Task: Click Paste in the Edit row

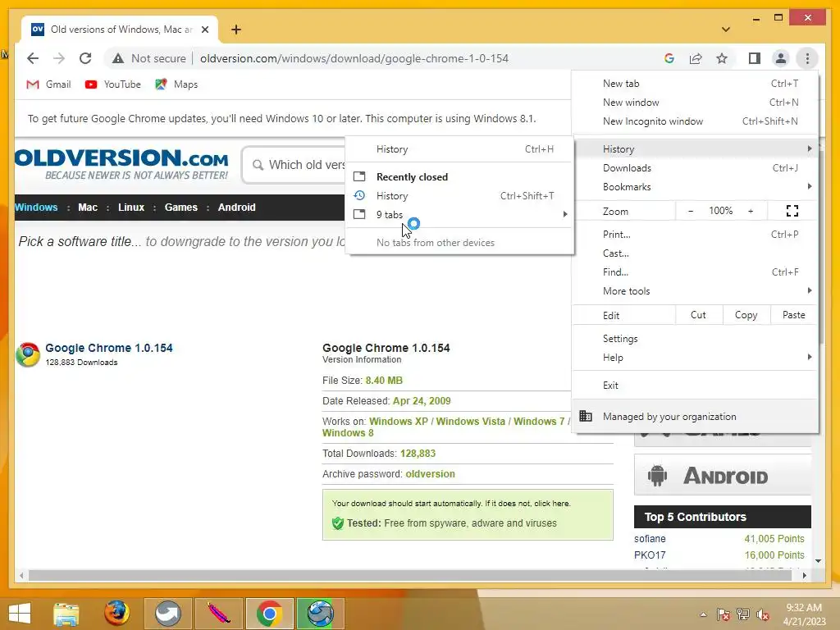Action: 794,315
